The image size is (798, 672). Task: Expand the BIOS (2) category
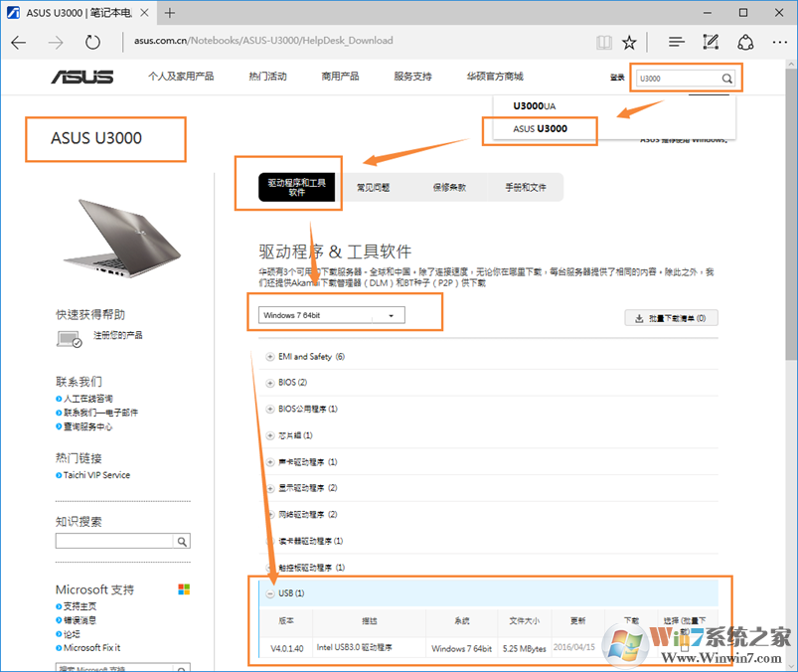tap(271, 382)
